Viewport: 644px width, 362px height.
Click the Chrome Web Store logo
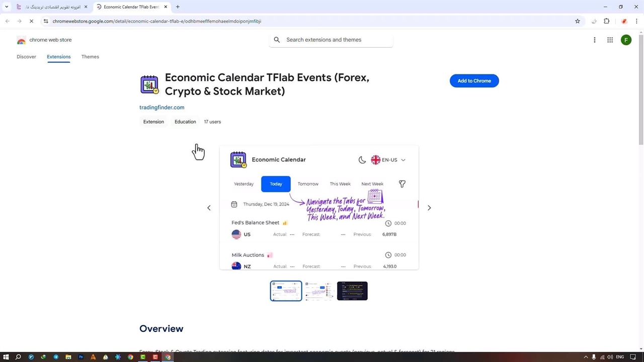44,40
